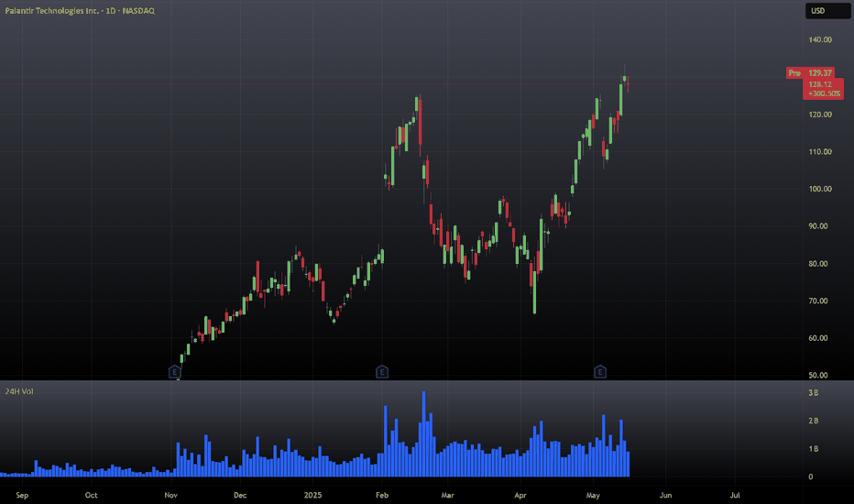Click the 120.00 price axis label

click(x=820, y=115)
